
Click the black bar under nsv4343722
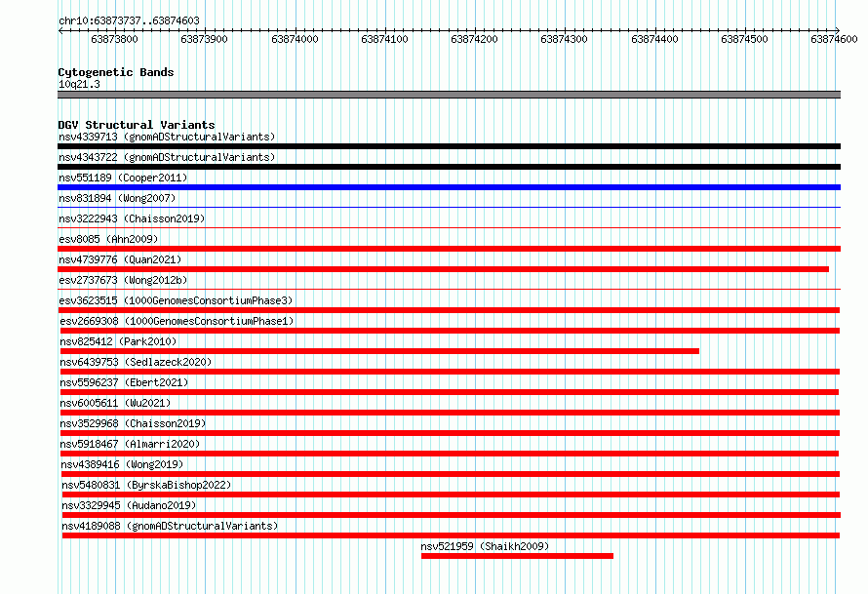(449, 167)
